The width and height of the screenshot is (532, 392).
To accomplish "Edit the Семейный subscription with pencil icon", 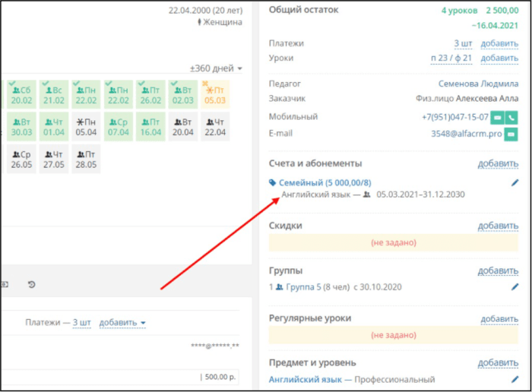I will tap(515, 183).
